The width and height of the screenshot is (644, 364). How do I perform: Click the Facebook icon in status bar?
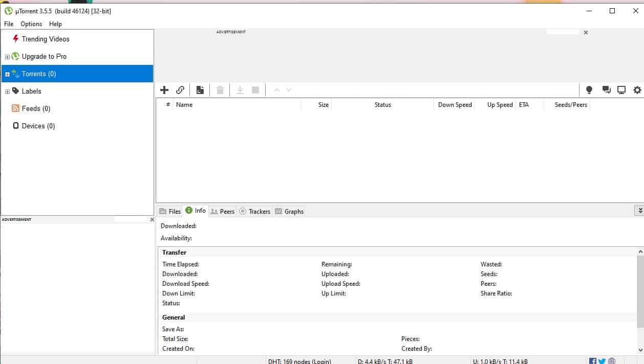(593, 361)
